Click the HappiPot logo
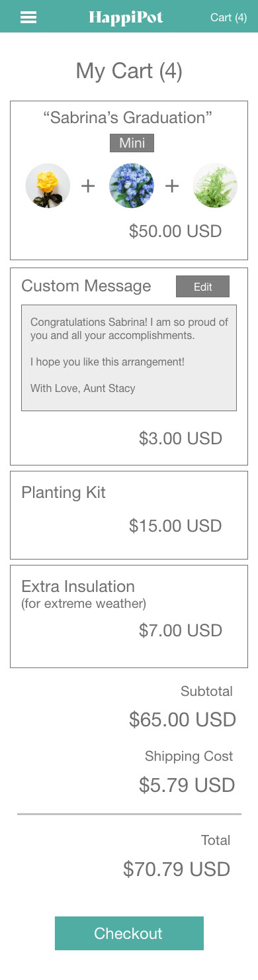 click(x=126, y=17)
